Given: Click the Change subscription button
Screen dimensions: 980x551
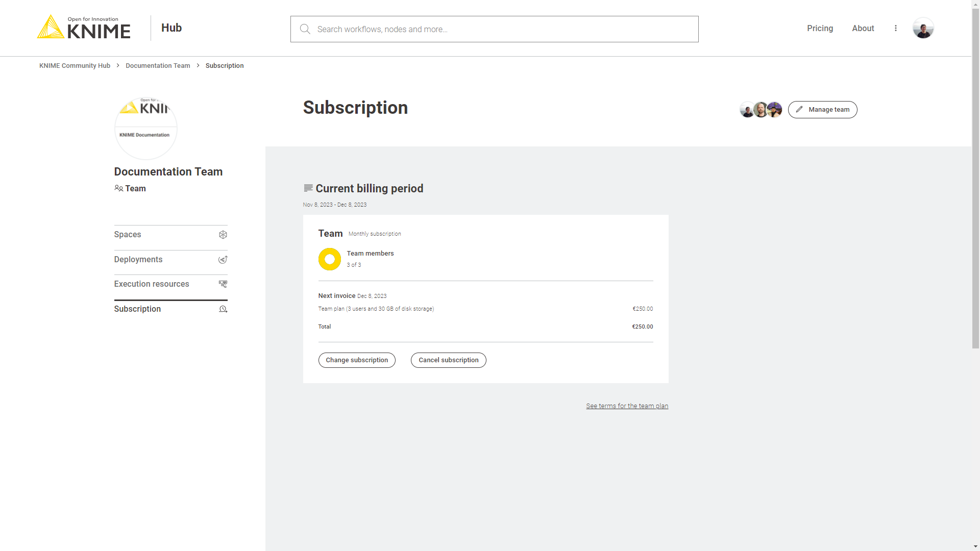Looking at the screenshot, I should tap(357, 359).
